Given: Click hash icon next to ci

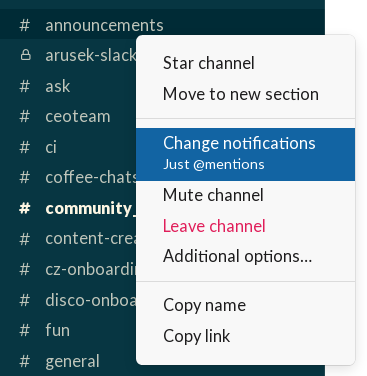Looking at the screenshot, I should pyautogui.click(x=24, y=147).
